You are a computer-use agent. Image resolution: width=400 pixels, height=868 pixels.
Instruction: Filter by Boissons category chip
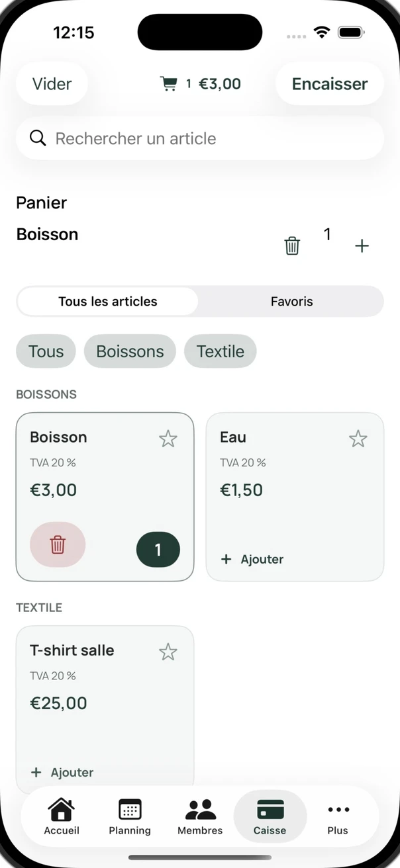pyautogui.click(x=130, y=351)
